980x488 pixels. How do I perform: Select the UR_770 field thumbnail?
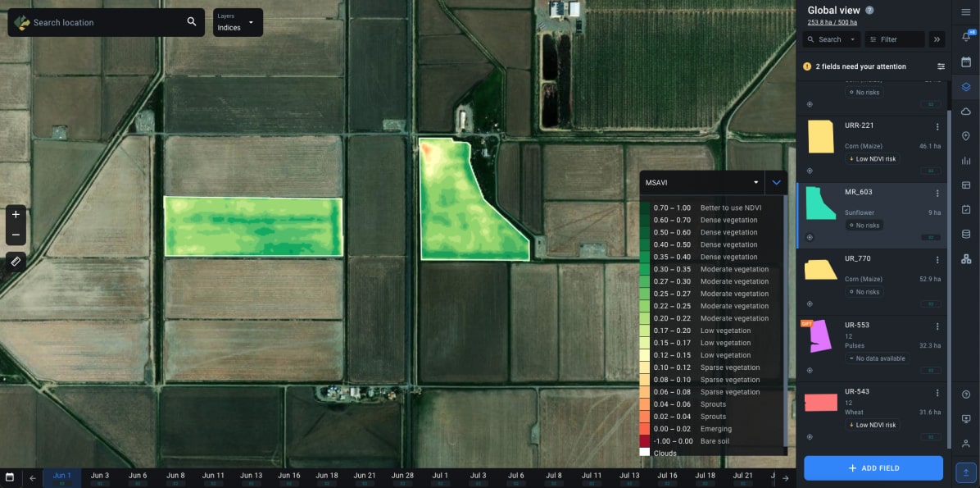tap(820, 270)
